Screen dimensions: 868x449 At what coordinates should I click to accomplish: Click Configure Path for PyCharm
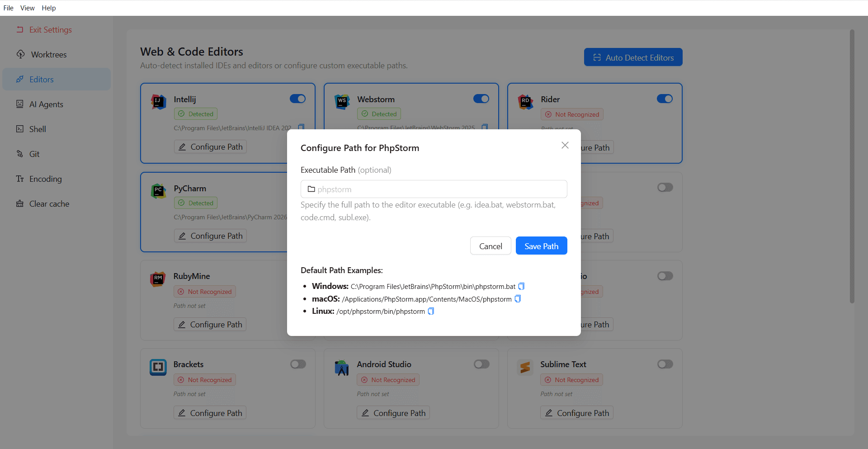210,236
